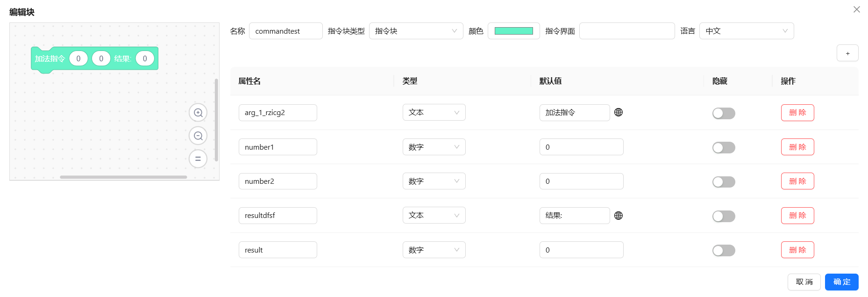Edit default value field of number1 row
868x297 pixels.
tap(582, 147)
